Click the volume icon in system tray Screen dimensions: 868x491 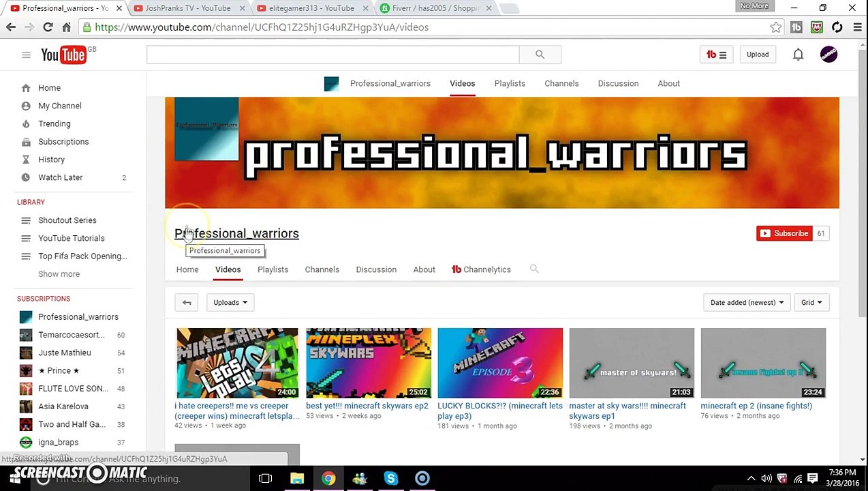[x=766, y=479]
